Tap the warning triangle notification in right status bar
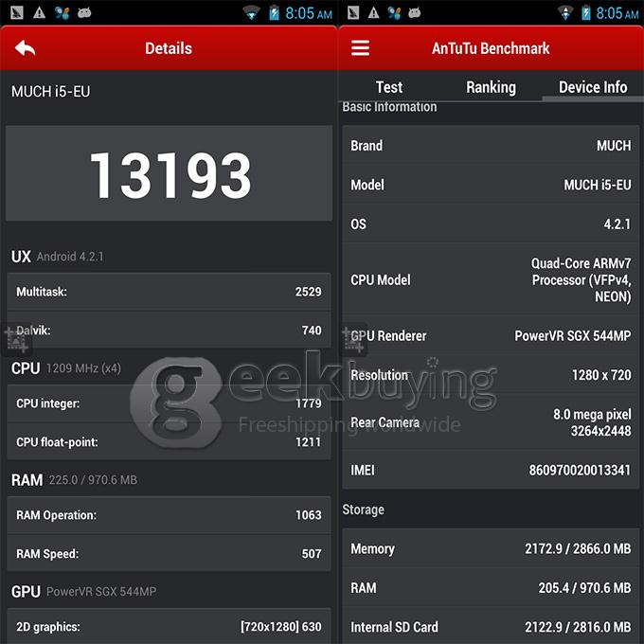The width and height of the screenshot is (644, 644). [373, 12]
